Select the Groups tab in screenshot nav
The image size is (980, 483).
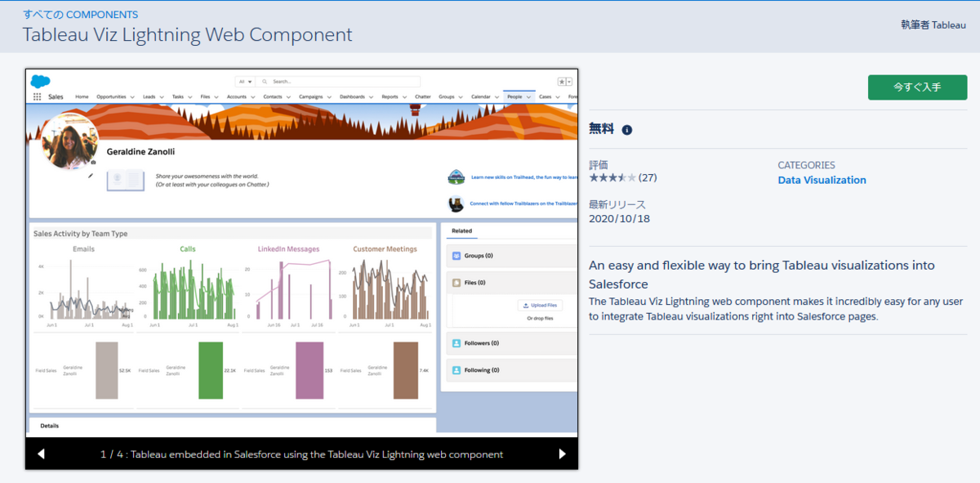click(446, 96)
